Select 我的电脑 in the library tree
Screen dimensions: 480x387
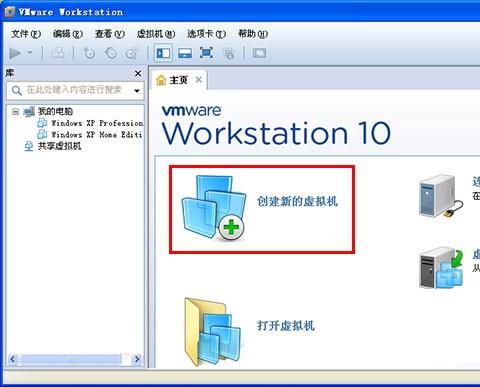pyautogui.click(x=55, y=111)
